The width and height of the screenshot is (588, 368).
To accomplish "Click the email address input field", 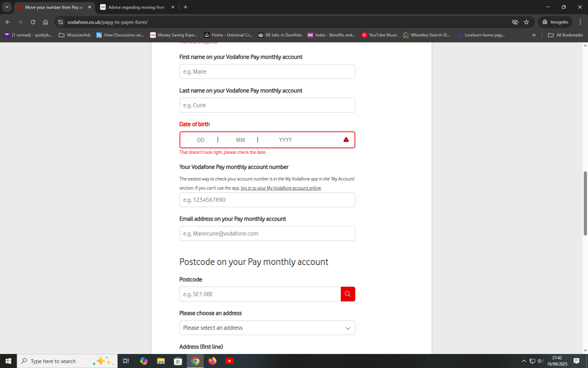I will [267, 233].
